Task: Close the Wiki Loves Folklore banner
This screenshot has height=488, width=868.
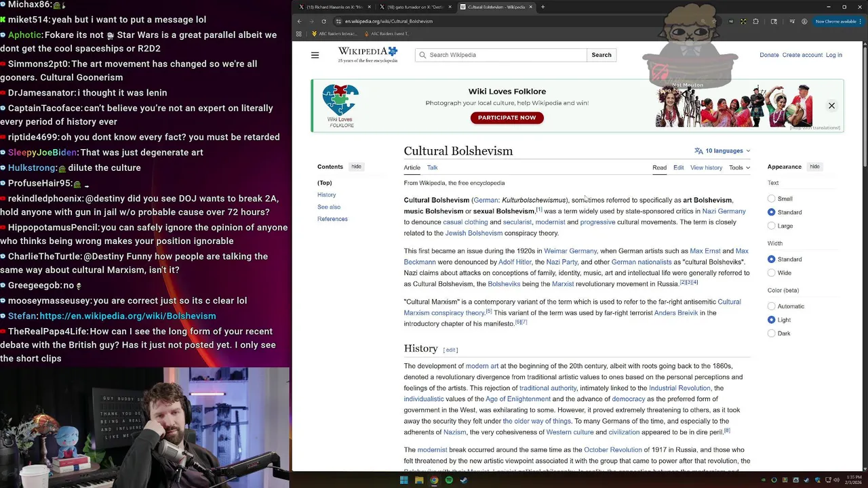Action: [831, 106]
